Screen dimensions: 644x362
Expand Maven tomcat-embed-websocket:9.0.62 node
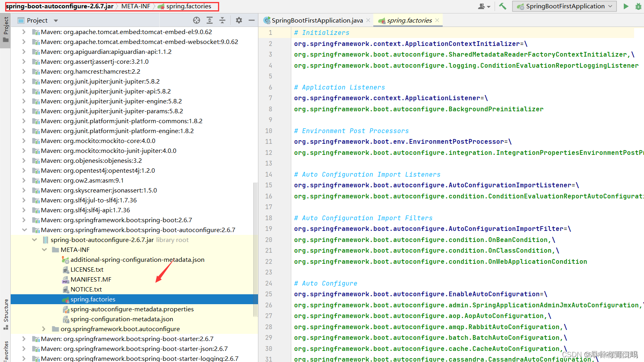click(x=24, y=42)
